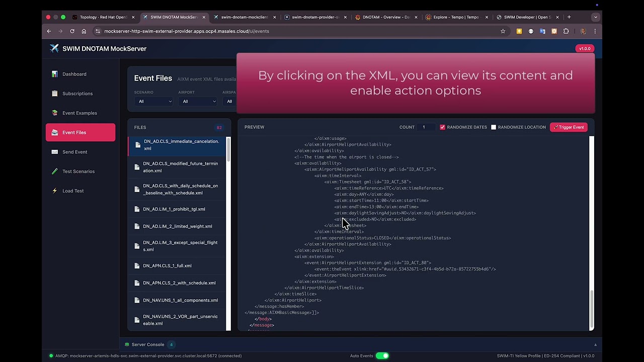Enable the Randomize Location checkbox
This screenshot has width=644, height=362.
494,127
